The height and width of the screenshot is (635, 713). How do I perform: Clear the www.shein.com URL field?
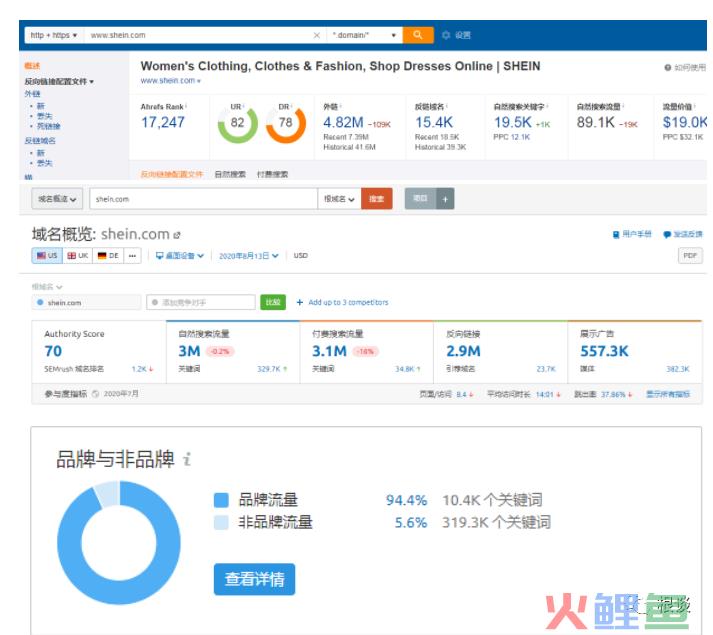[316, 35]
